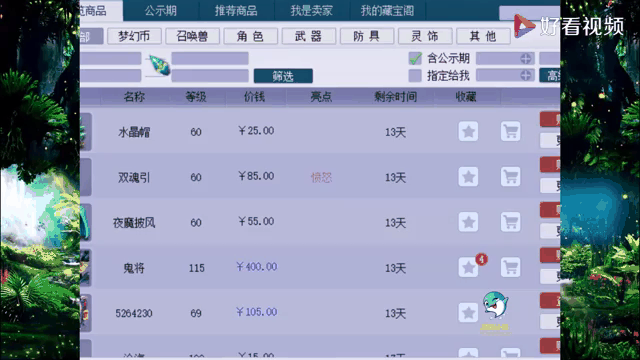Star the 双魂引 listing
640x360 pixels.
click(468, 177)
